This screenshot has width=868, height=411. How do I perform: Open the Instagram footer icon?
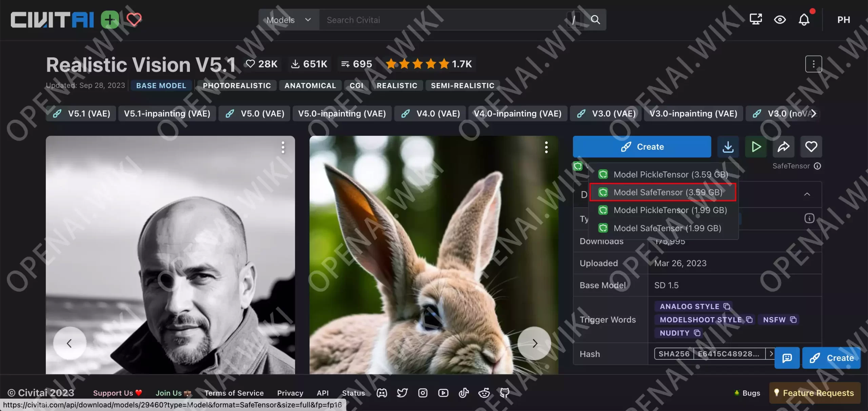click(422, 393)
